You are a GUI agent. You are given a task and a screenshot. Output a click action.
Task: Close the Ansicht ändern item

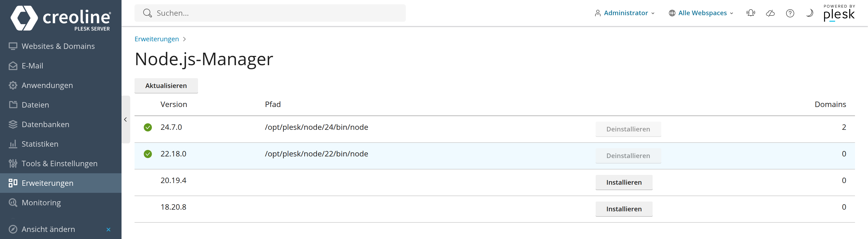click(x=108, y=229)
